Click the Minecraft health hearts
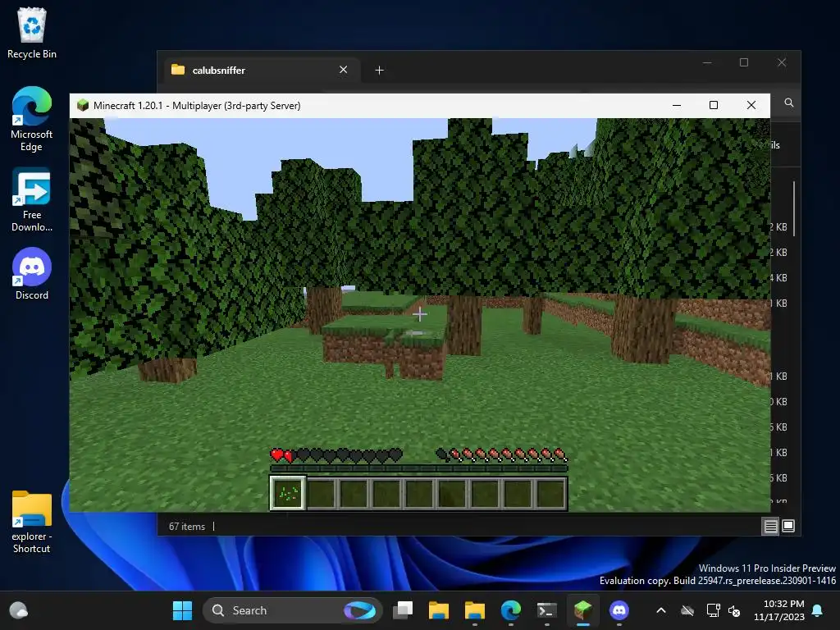Screen dimensions: 840x630 click(x=336, y=455)
